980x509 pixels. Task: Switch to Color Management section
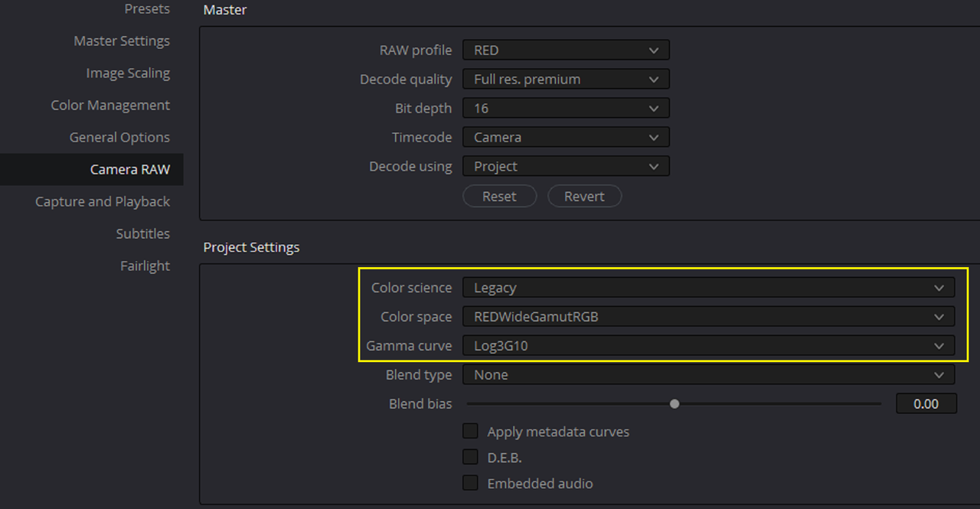(x=110, y=106)
